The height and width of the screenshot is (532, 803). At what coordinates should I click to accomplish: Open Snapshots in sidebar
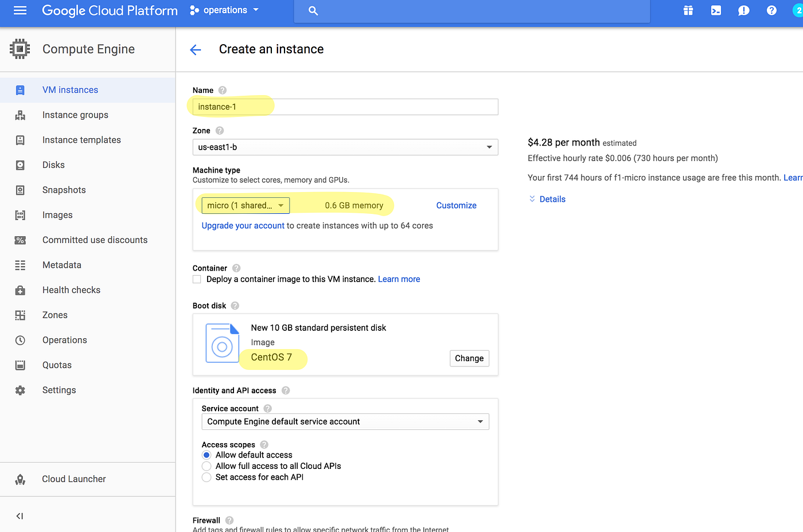[x=64, y=190]
